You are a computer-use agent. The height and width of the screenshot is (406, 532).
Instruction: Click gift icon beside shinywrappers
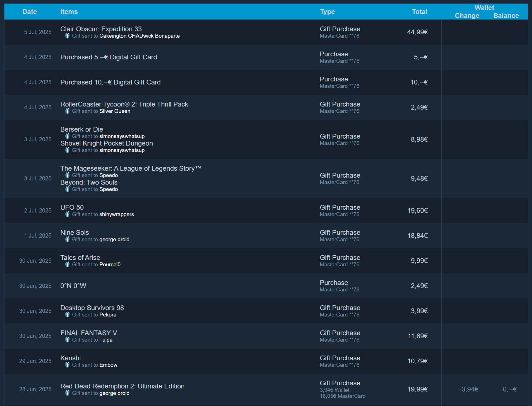click(x=67, y=214)
